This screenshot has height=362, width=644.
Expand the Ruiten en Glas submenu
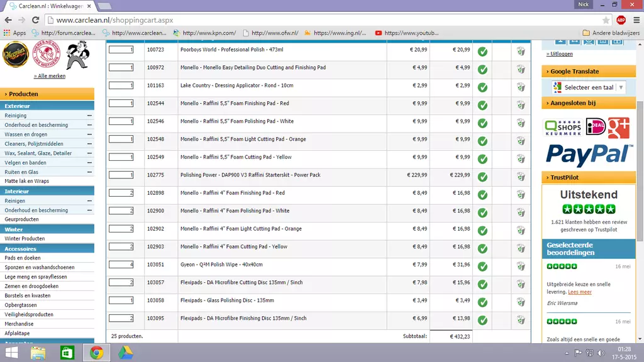tap(89, 172)
